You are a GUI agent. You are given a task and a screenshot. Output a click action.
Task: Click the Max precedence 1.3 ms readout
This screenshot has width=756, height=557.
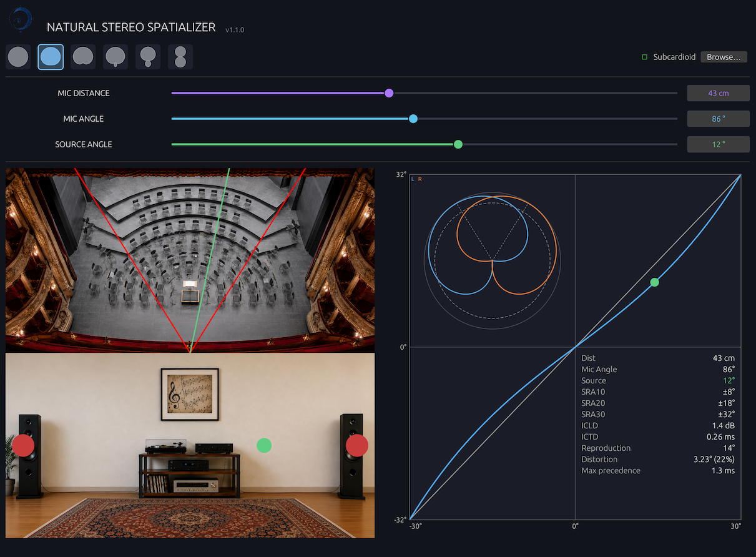pyautogui.click(x=658, y=471)
